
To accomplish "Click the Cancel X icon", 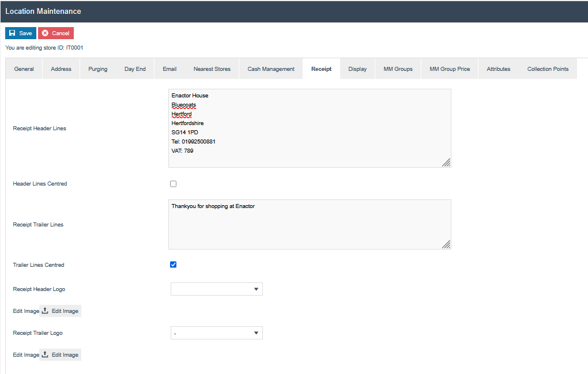I will [x=45, y=33].
